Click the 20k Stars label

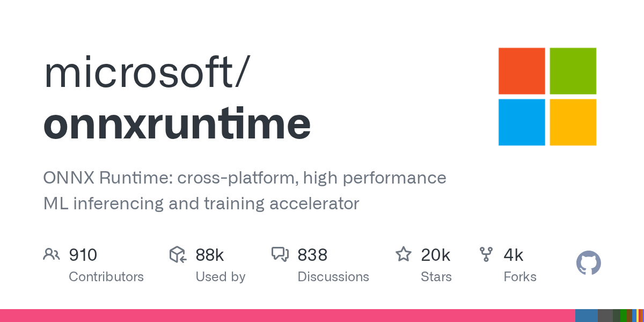coord(436,277)
